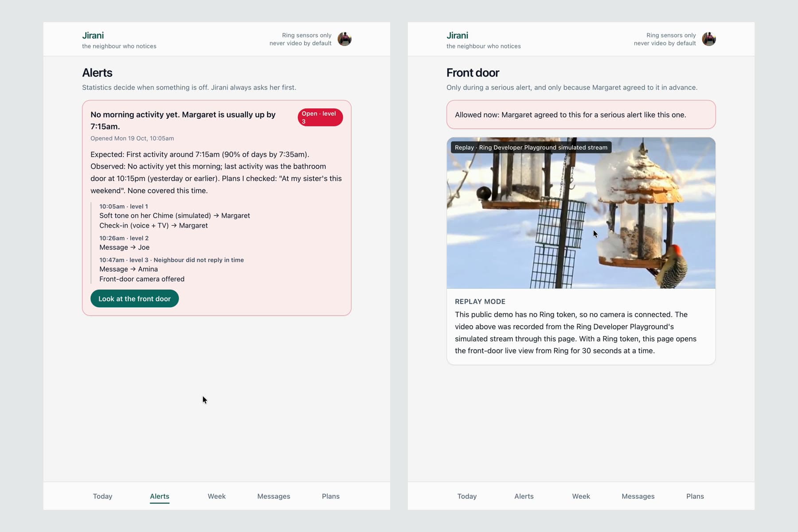Click the Front door page heading
Viewport: 798px width, 532px height.
tap(473, 73)
